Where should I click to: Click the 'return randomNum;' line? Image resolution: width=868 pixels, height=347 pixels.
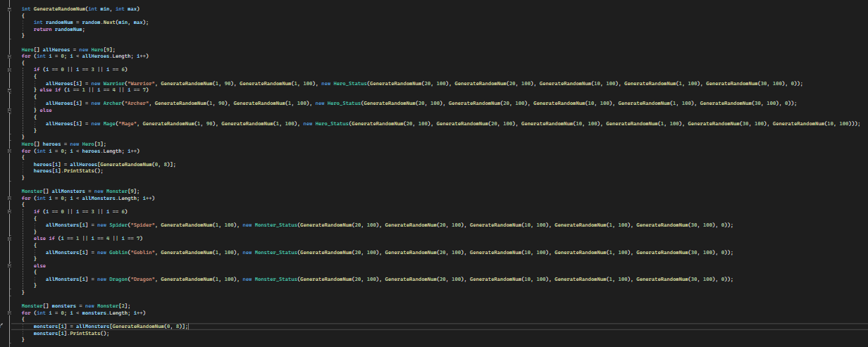point(59,29)
